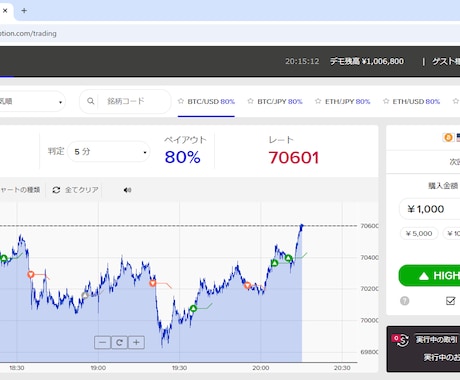Select the BTC/JPY 80% tab

tap(280, 101)
